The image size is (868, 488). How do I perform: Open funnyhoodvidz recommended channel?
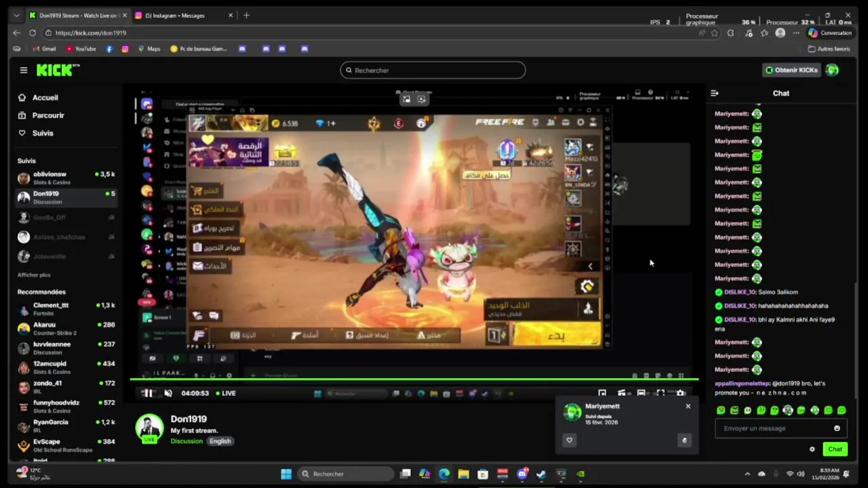pos(66,406)
